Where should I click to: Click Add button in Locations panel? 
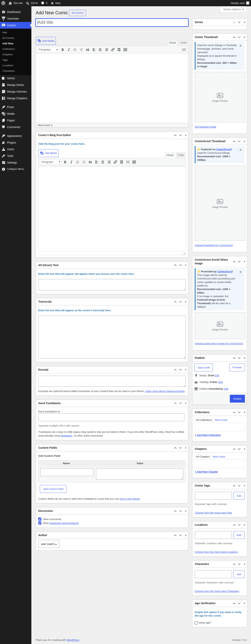(239, 535)
